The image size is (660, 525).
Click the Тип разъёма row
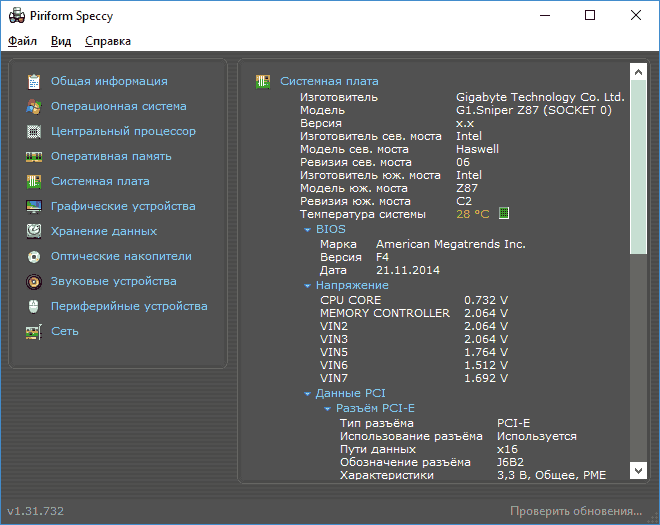[435, 423]
